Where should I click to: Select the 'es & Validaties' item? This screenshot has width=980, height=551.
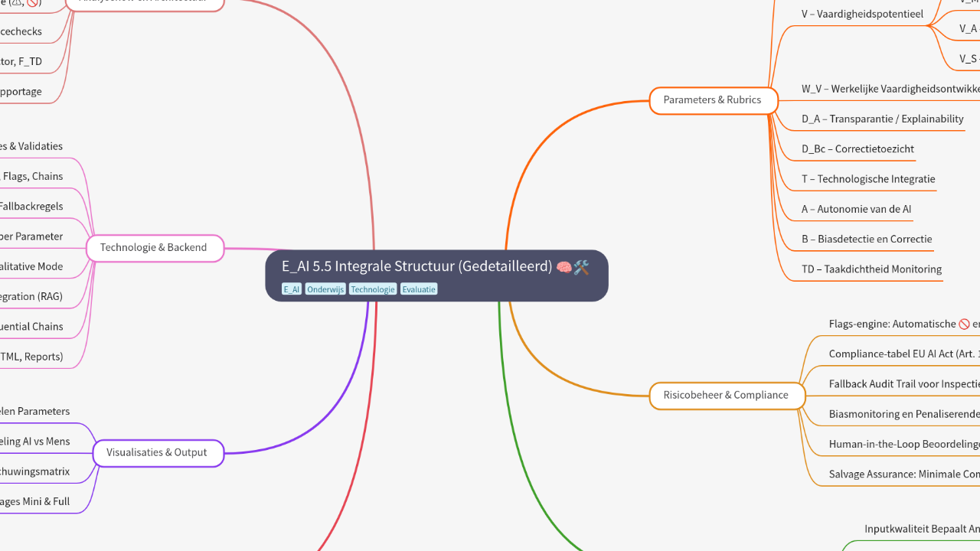pos(31,146)
